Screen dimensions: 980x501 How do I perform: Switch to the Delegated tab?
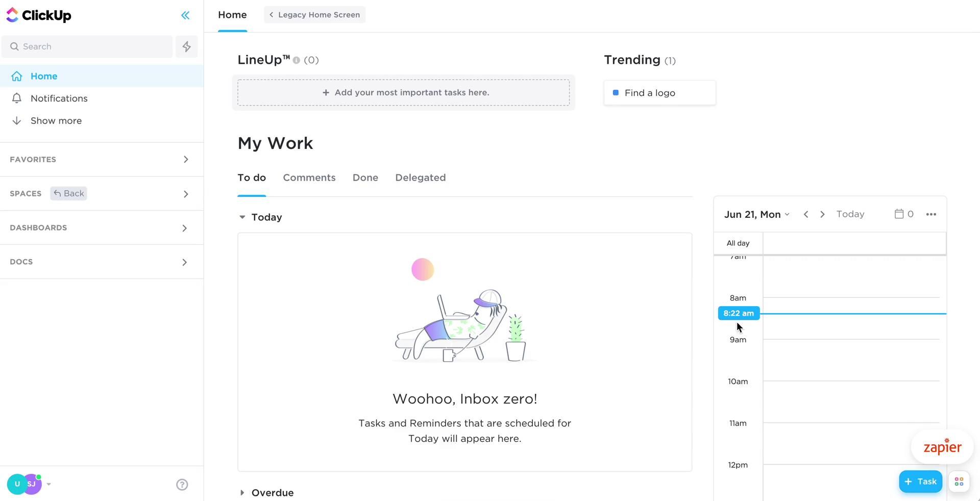click(x=420, y=178)
